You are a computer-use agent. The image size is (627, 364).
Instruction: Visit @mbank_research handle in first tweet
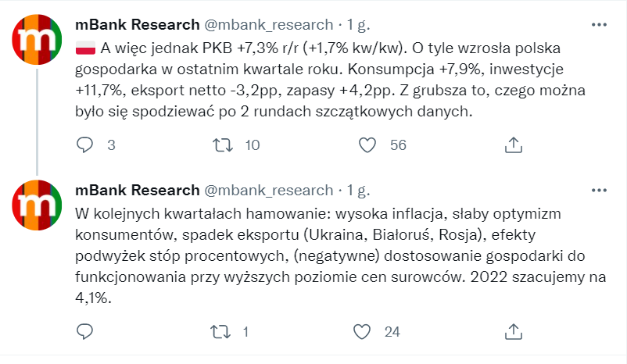[x=269, y=25]
